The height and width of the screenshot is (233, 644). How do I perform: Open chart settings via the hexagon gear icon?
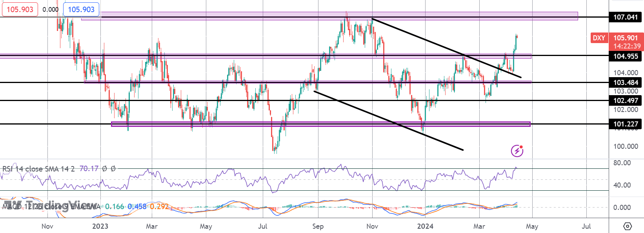(x=627, y=226)
